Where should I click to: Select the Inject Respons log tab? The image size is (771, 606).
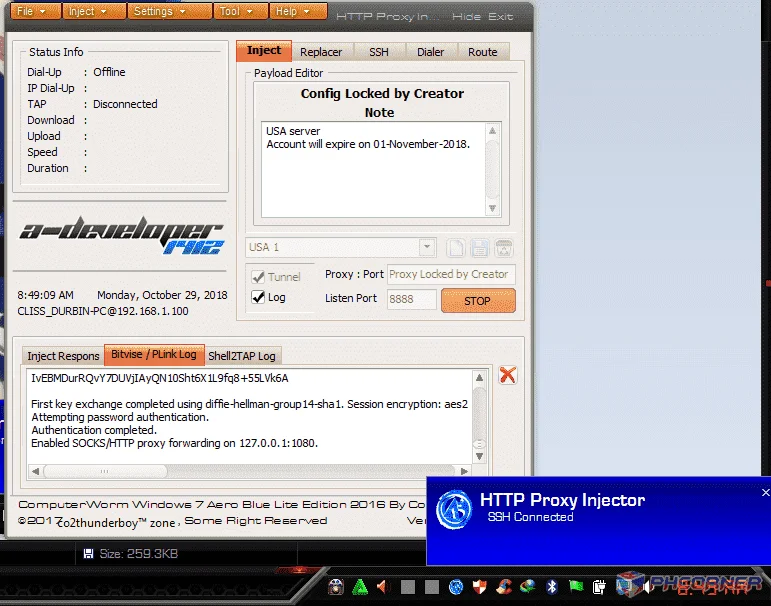coord(63,356)
